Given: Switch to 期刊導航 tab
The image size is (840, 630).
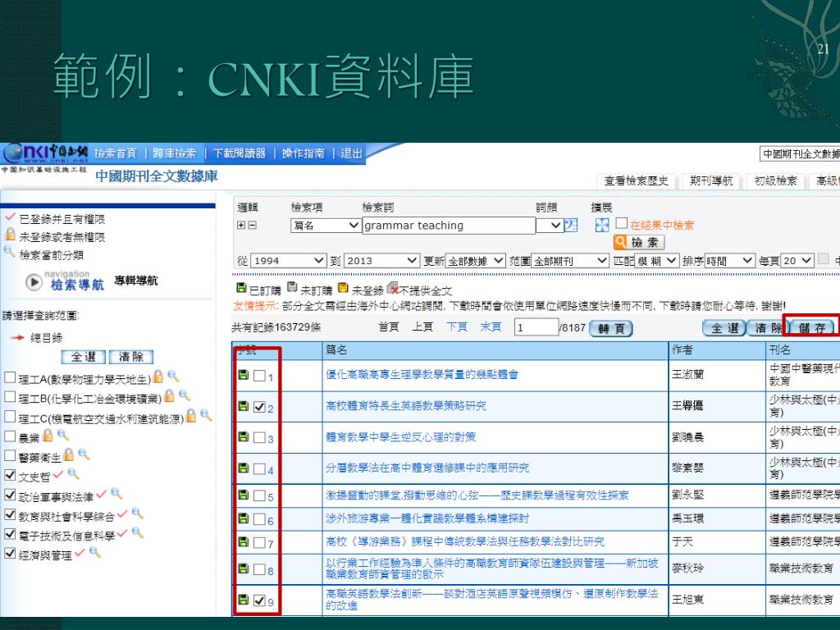Looking at the screenshot, I should (x=711, y=181).
